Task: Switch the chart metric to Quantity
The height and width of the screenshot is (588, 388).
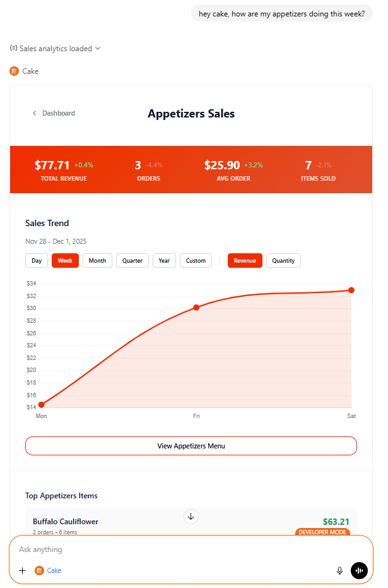Action: [283, 260]
